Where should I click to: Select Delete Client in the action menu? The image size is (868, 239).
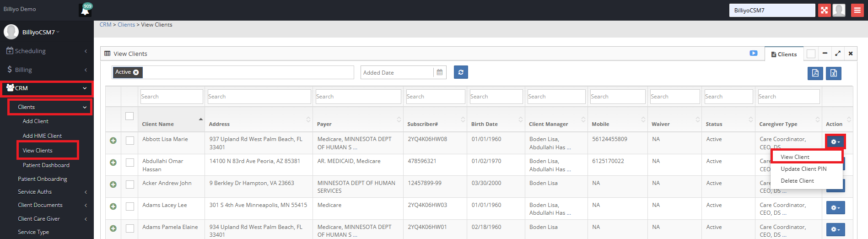797,181
